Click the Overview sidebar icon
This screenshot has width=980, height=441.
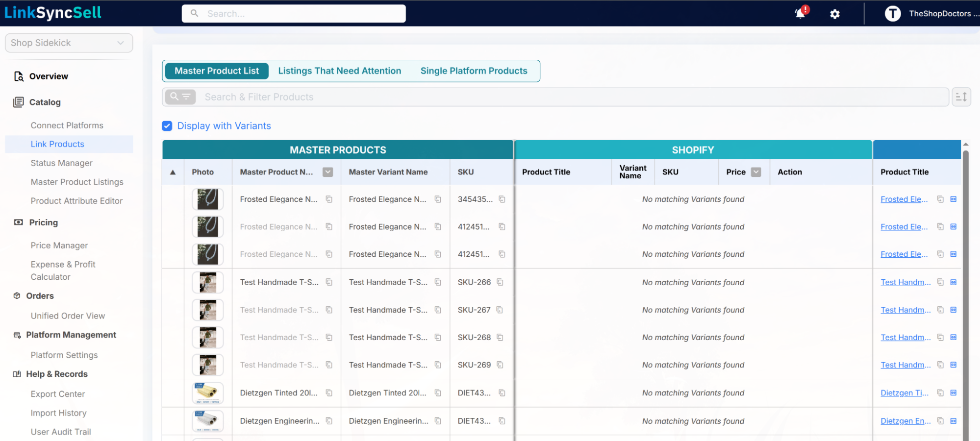(x=19, y=76)
